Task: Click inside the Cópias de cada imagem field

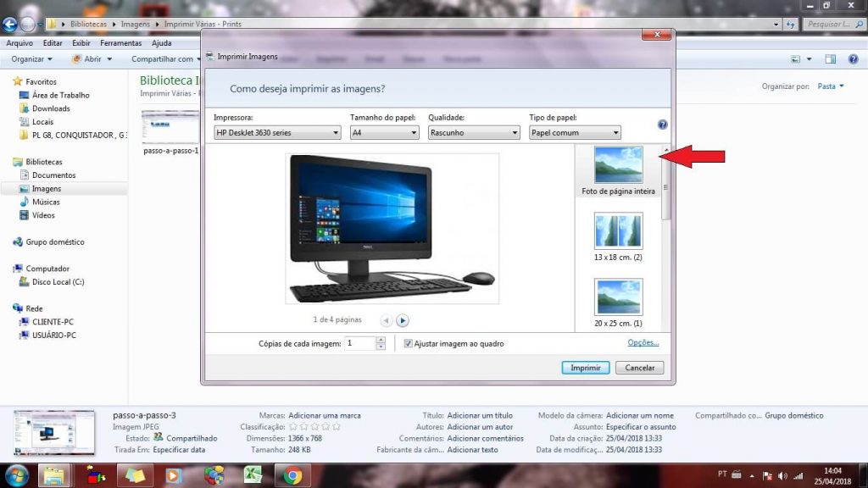Action: click(359, 343)
